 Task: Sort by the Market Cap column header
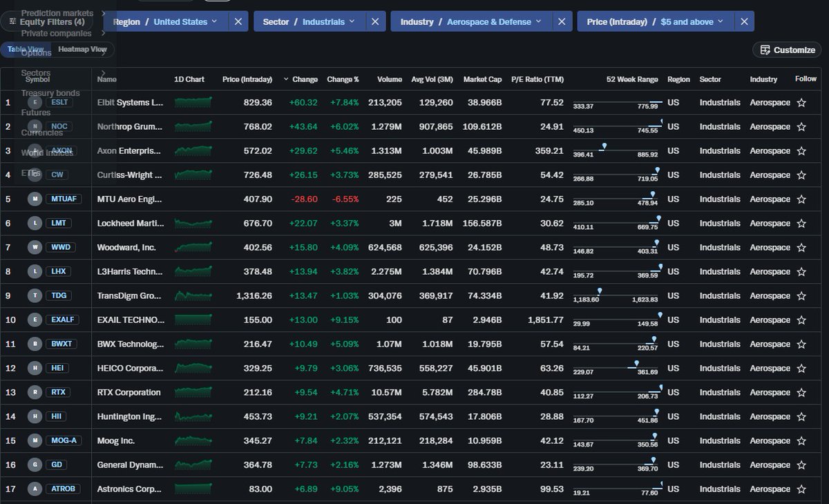pos(482,79)
